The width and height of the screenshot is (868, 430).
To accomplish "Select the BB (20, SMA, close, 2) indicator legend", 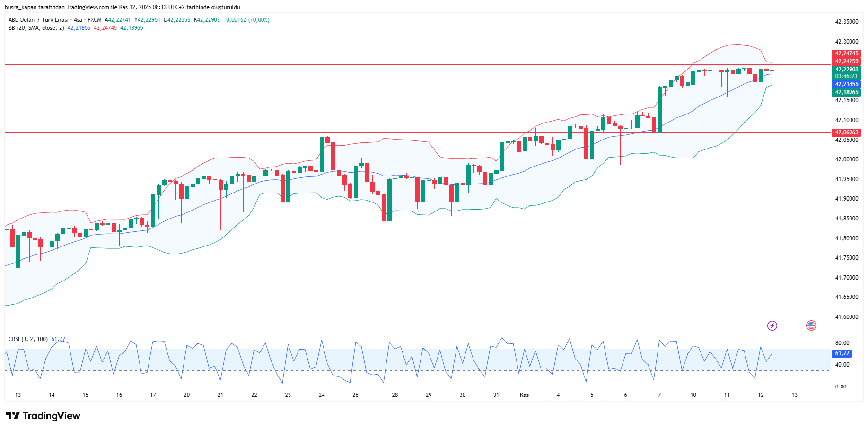I will [36, 28].
